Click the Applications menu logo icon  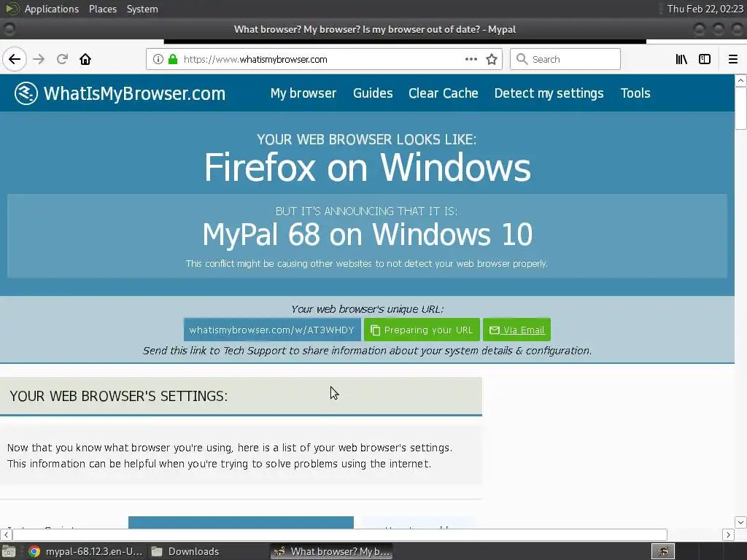13,9
